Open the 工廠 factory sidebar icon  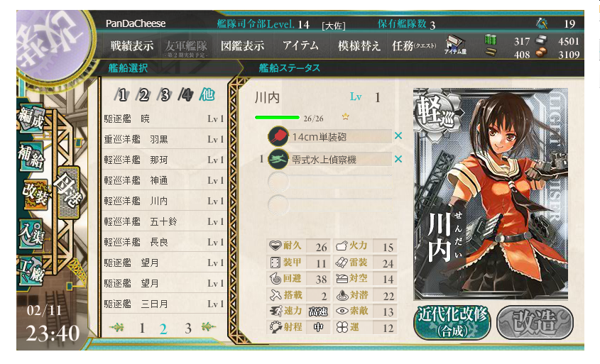(x=31, y=271)
